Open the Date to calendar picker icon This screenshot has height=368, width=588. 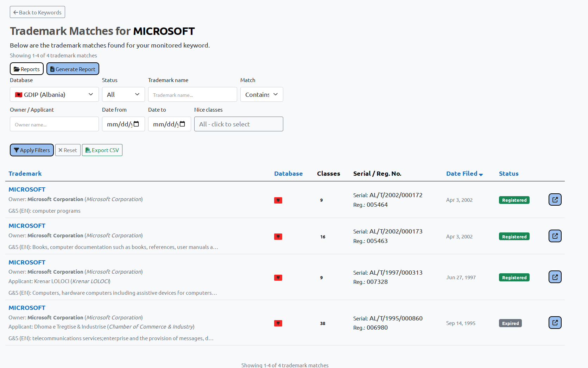point(182,124)
